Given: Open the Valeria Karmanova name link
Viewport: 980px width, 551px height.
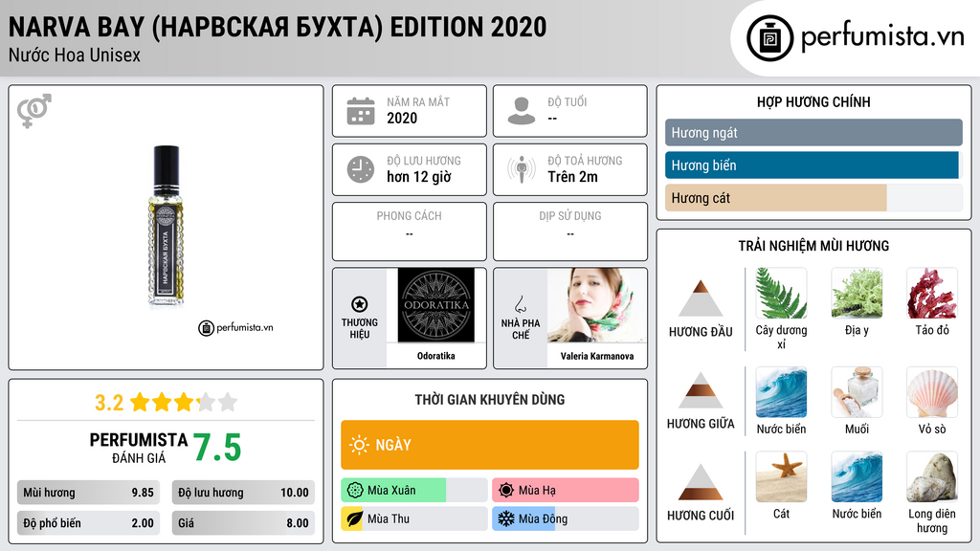Looking at the screenshot, I should pos(597,356).
